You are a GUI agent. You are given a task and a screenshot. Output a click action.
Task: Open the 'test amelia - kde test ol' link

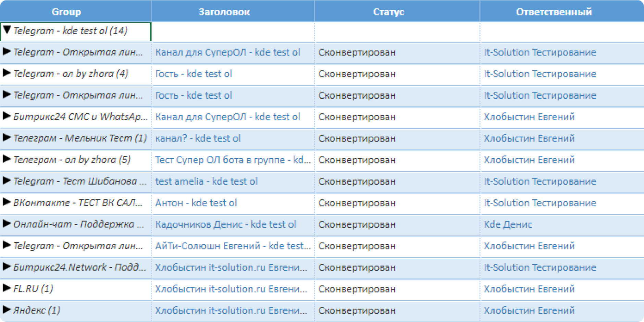tap(206, 181)
